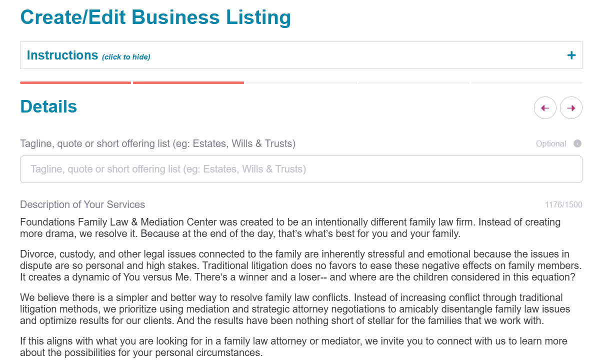Click the info icon beside Optional
This screenshot has height=364, width=605.
point(577,143)
